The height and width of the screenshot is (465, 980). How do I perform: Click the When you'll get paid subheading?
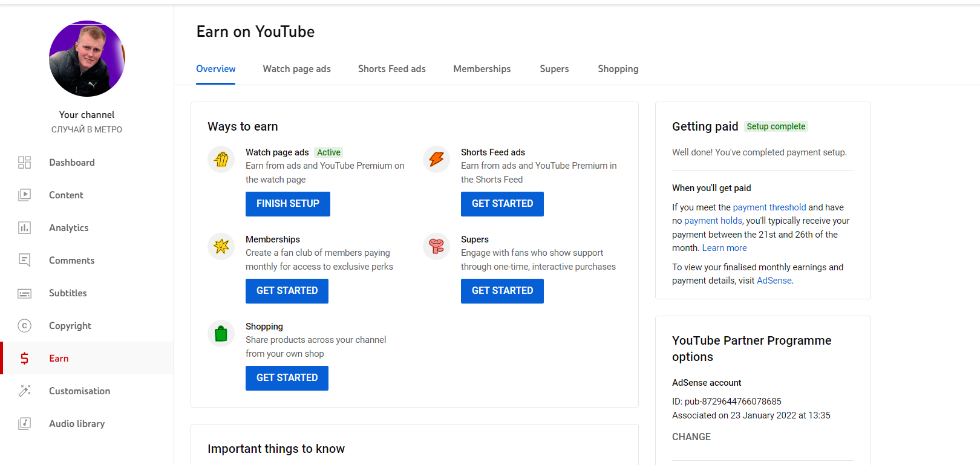point(711,188)
